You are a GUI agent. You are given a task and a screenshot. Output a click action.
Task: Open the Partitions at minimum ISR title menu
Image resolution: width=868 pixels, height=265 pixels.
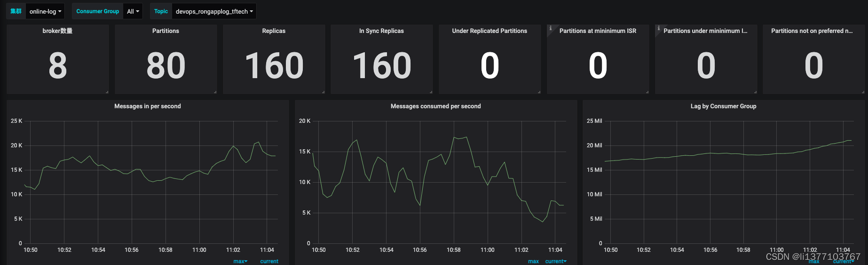pos(598,31)
